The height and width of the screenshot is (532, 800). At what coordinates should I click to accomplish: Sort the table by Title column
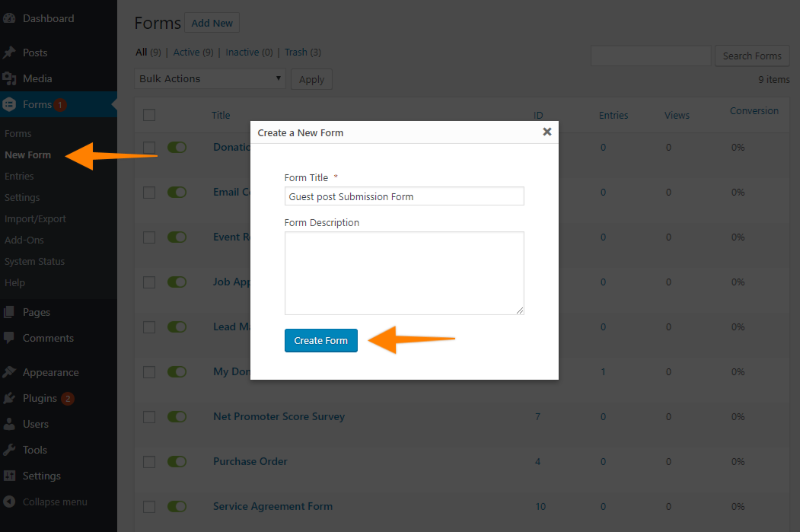221,115
